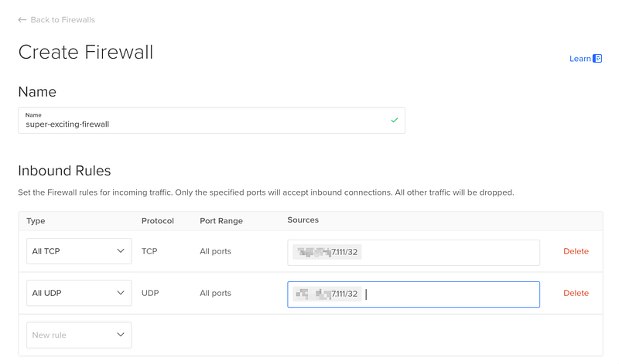Click the Inbound Rules section heading

point(64,171)
